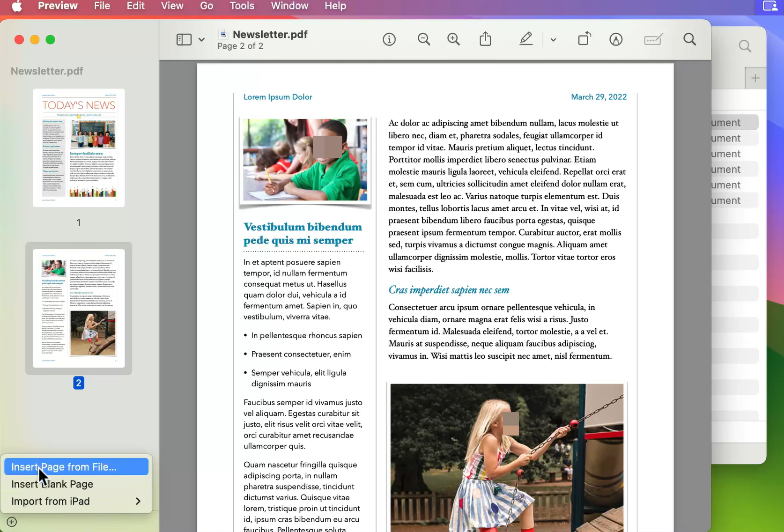
Task: Open the Help menu
Action: 335,6
